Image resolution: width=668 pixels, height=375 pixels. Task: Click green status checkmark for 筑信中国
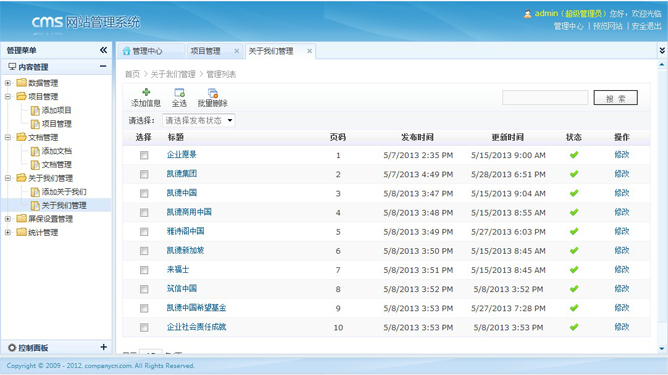point(574,289)
